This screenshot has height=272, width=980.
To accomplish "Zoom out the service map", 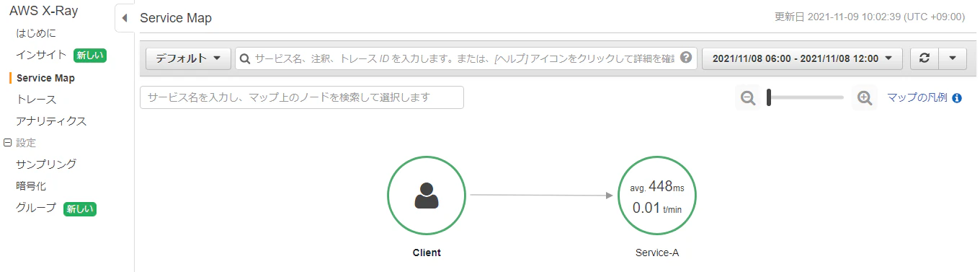I will 748,97.
